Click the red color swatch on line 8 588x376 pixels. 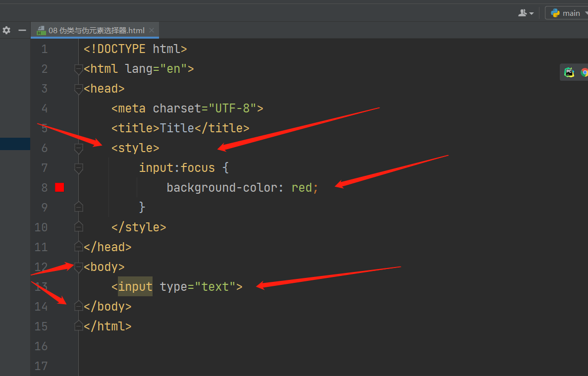click(59, 187)
